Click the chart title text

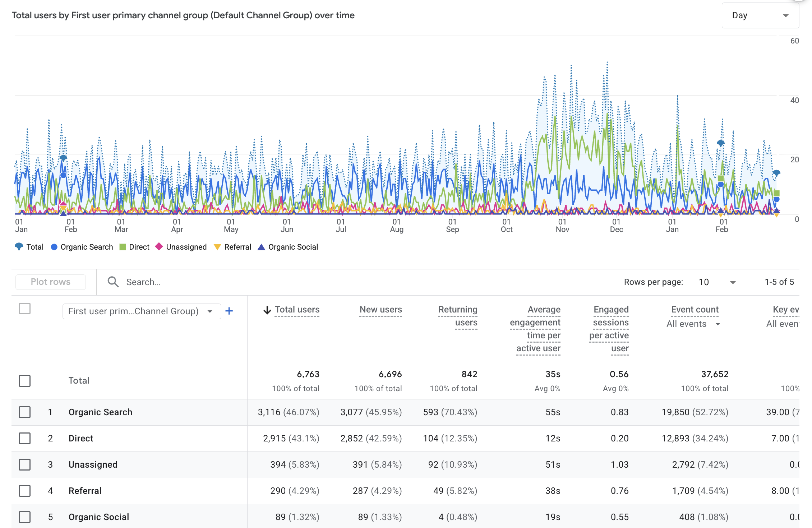[183, 15]
